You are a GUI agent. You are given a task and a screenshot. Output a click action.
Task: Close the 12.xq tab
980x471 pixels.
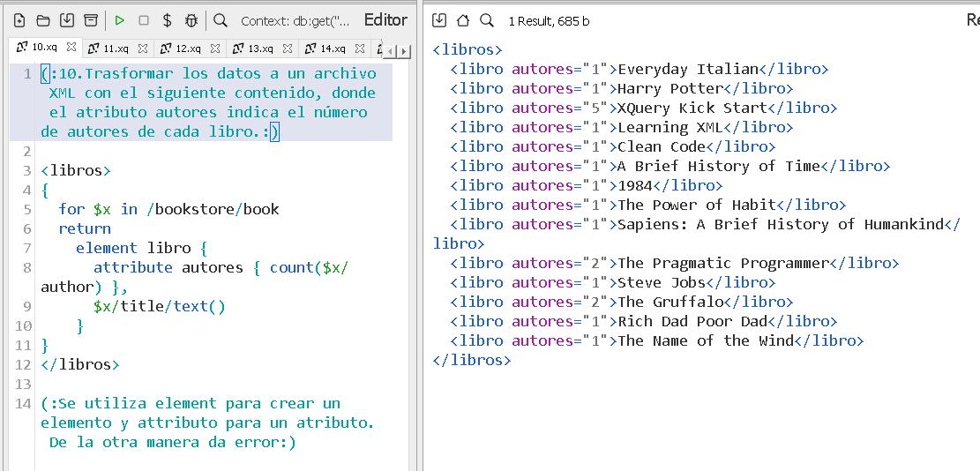pyautogui.click(x=216, y=49)
